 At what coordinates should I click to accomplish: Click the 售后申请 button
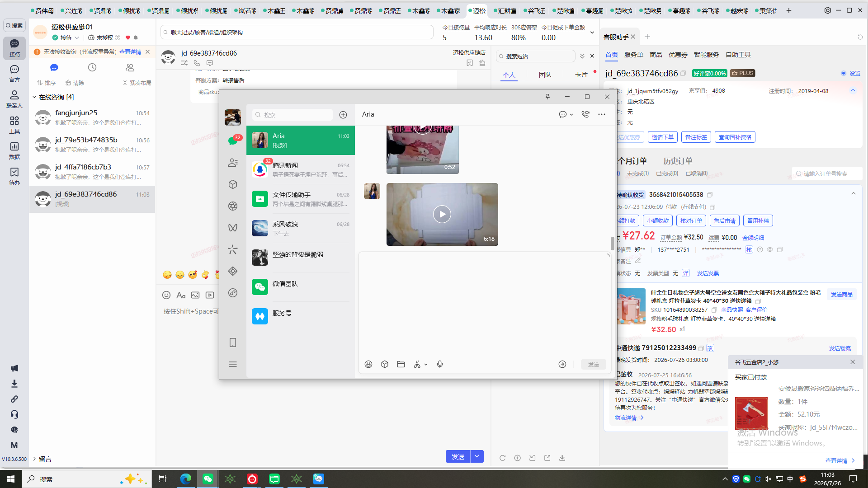point(724,221)
